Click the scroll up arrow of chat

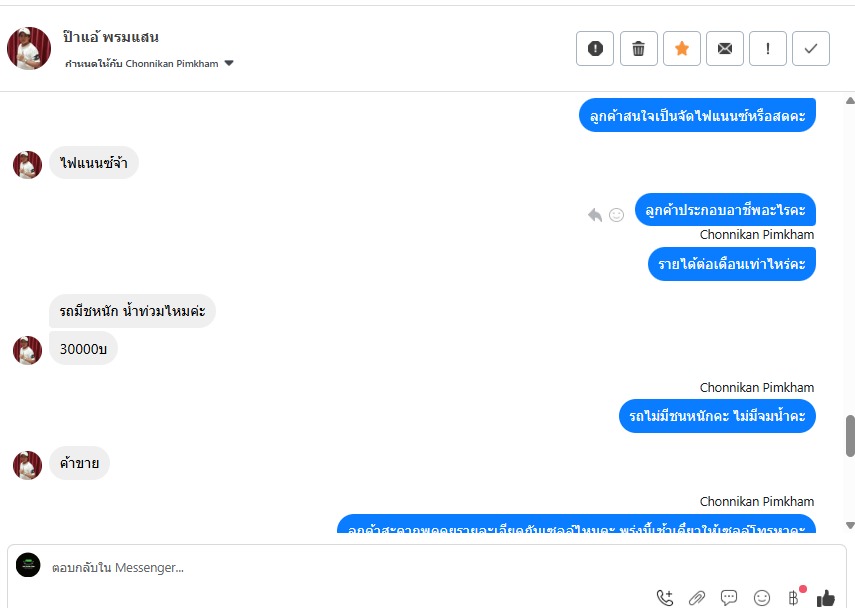tap(850, 100)
